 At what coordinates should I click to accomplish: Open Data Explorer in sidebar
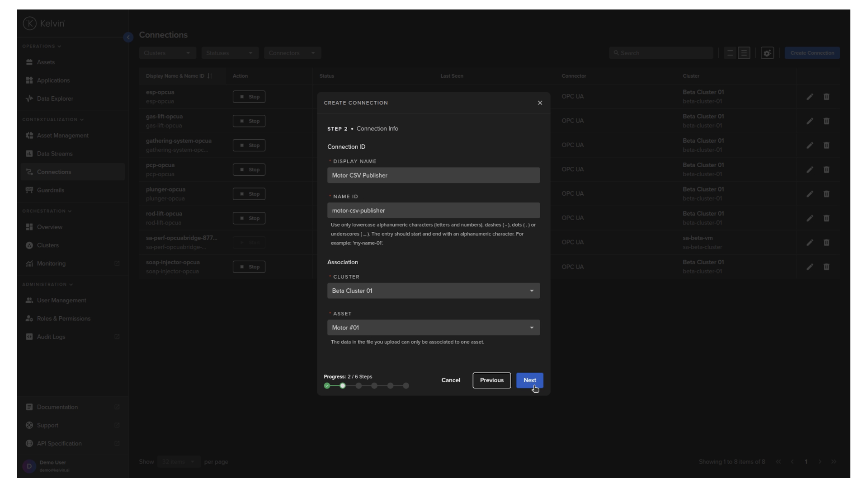point(55,99)
